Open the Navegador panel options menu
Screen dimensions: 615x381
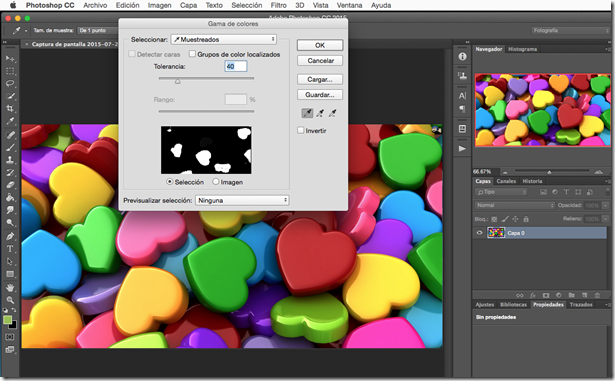tap(607, 49)
